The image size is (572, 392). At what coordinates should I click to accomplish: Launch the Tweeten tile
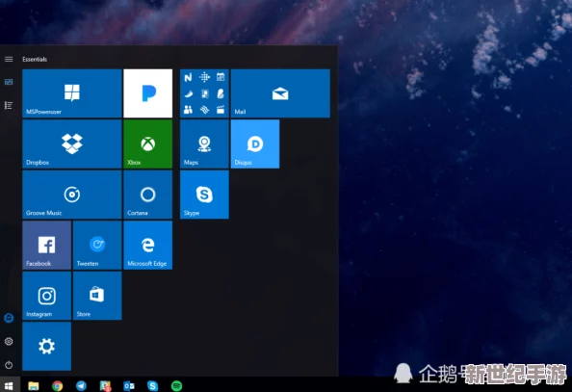tap(97, 246)
